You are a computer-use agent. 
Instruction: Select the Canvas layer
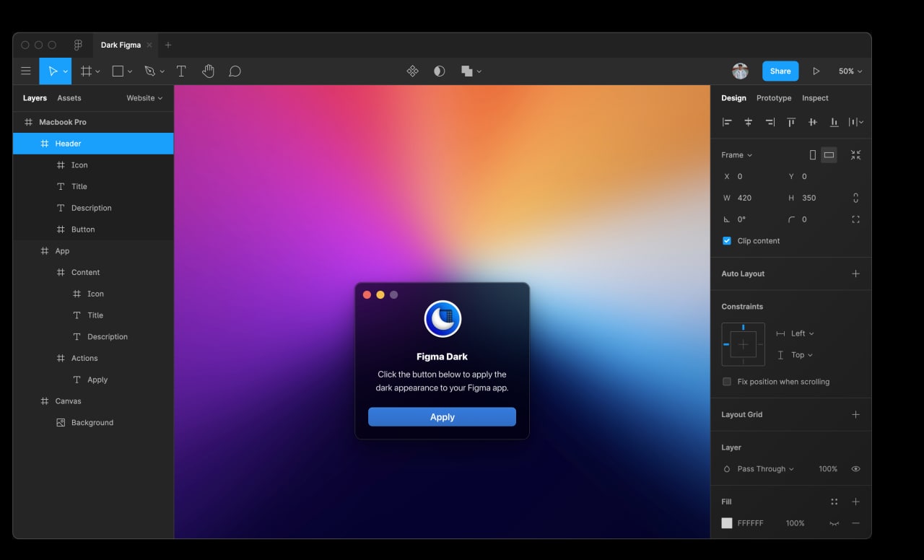tap(93, 401)
